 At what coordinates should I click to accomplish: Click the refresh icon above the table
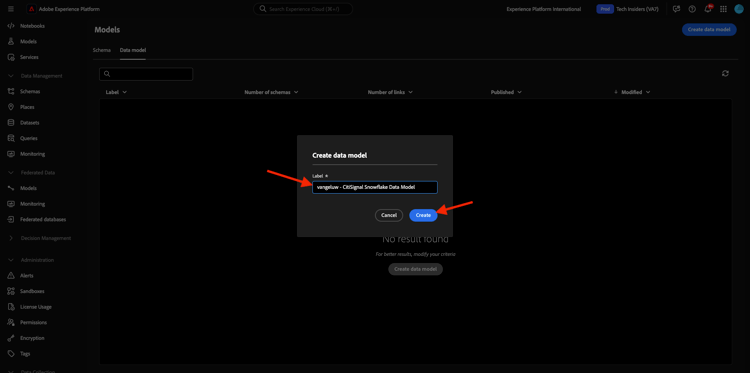pyautogui.click(x=725, y=73)
